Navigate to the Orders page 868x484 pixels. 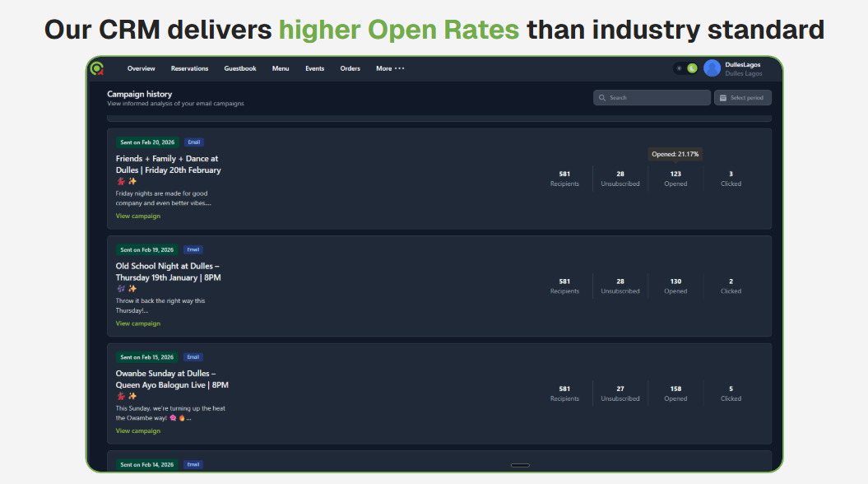pos(350,68)
